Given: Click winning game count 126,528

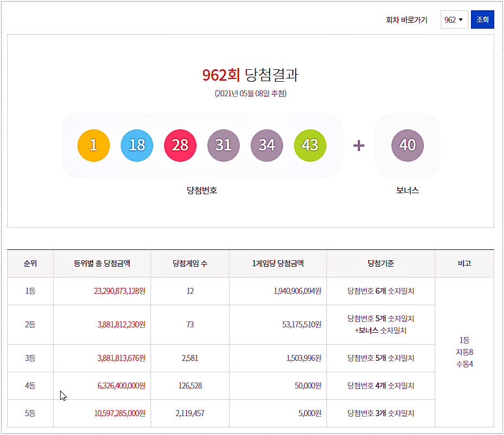Looking at the screenshot, I should coord(190,386).
